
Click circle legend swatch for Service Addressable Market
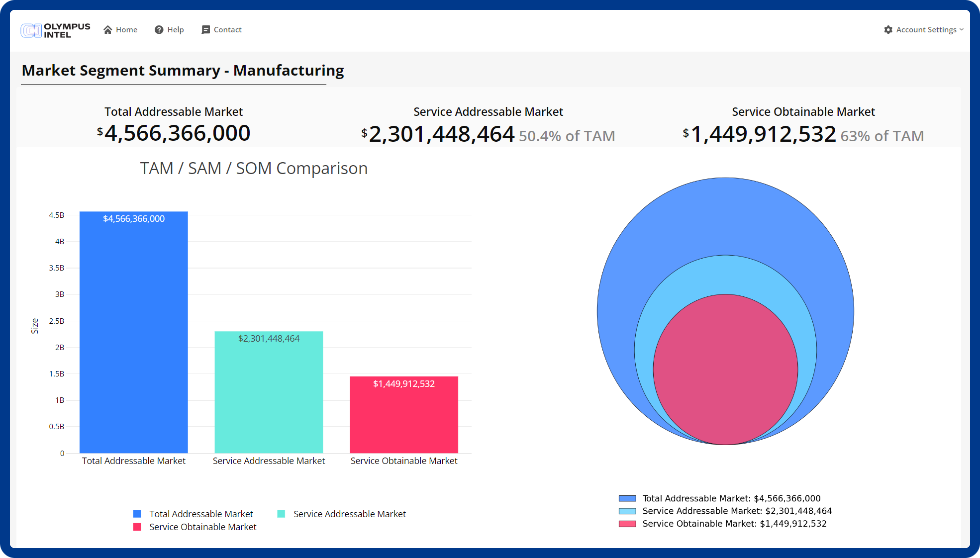click(x=627, y=511)
